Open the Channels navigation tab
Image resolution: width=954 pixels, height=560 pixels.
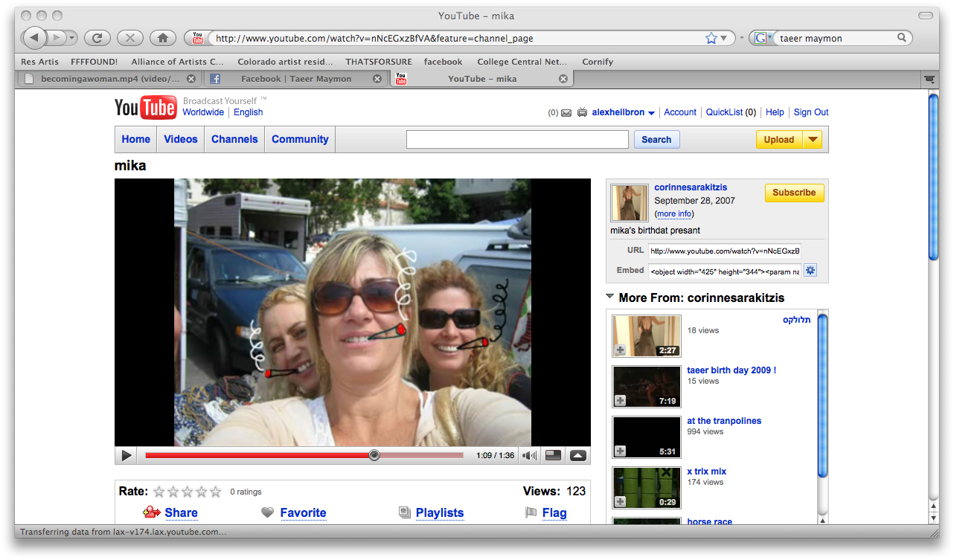click(x=234, y=139)
